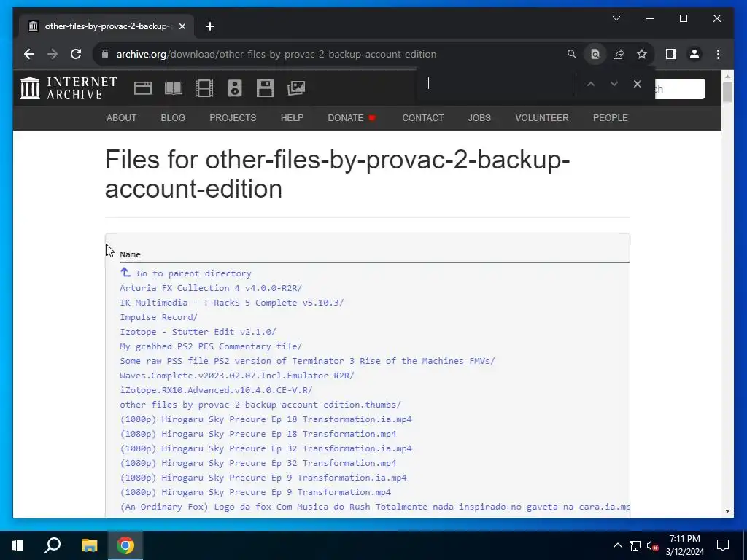Click the zoom magnifier in address bar
This screenshot has width=747, height=560.
572,54
